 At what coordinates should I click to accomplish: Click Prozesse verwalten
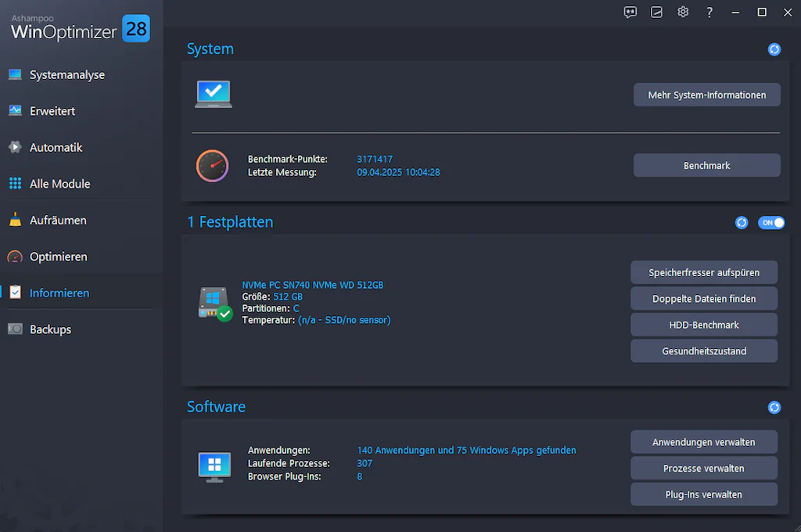pos(704,468)
